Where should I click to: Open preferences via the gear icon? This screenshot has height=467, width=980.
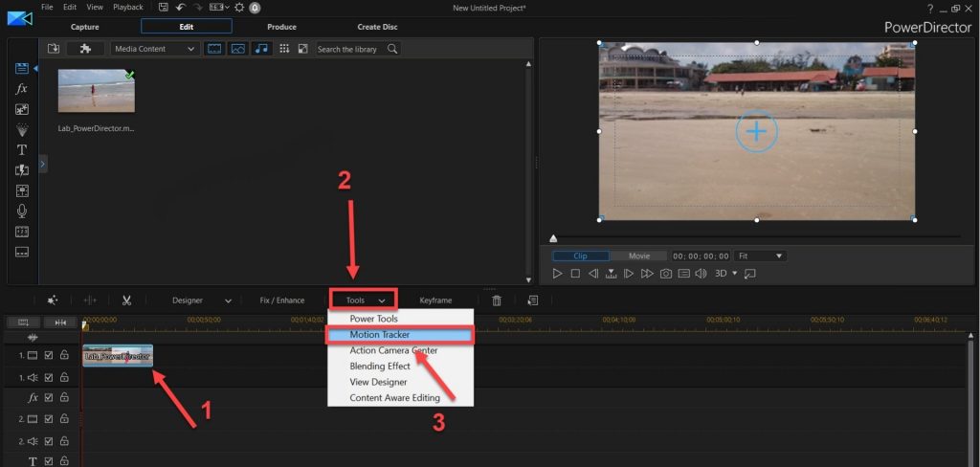point(239,8)
